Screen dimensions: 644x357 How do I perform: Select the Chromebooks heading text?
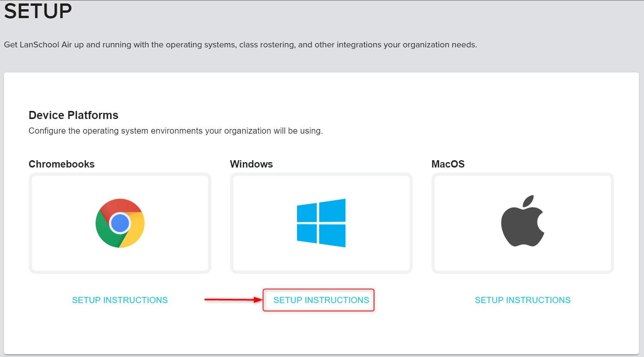[62, 164]
